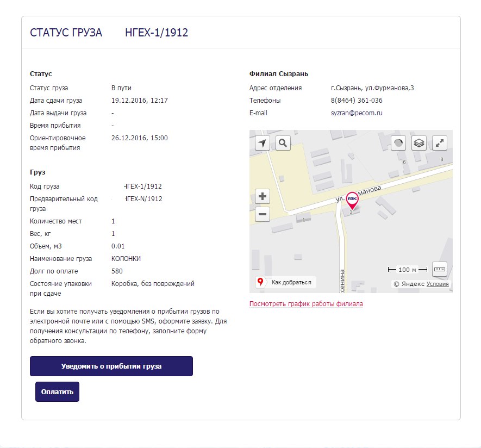The height and width of the screenshot is (448, 481).
Task: Click the geolocation arrow on the map
Action: coord(263,143)
